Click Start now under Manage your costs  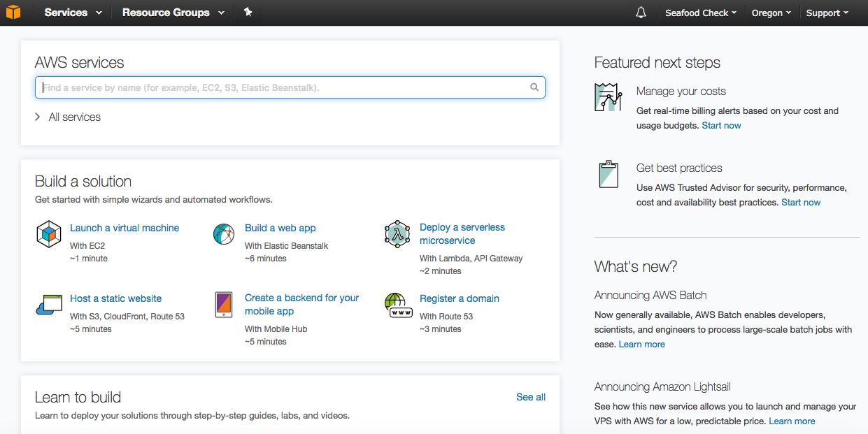pos(721,126)
